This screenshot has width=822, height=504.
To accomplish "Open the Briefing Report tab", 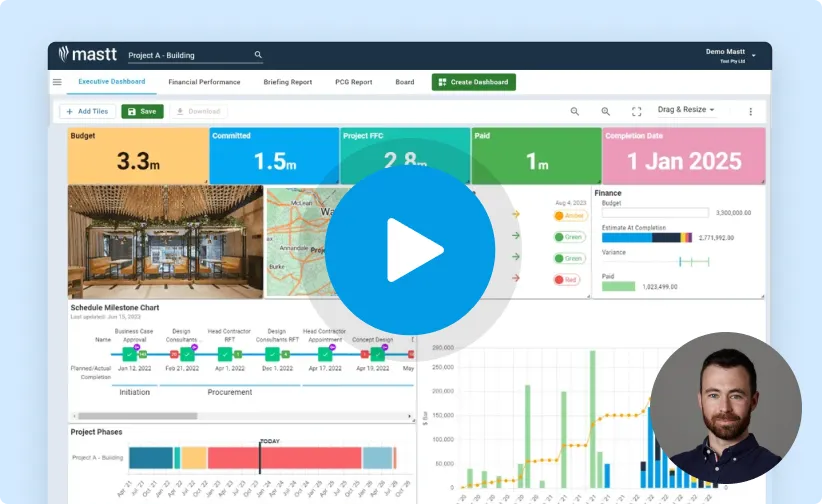I will (288, 82).
